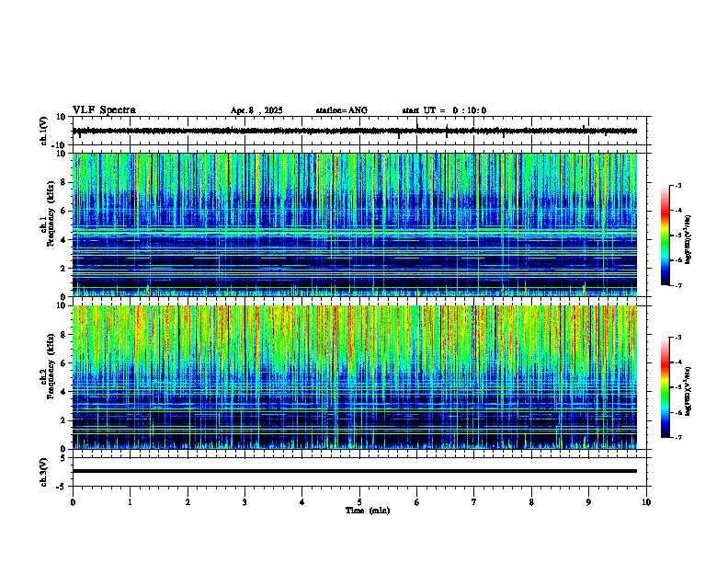The height and width of the screenshot is (563, 728).
Task: Click time axis tick label "1"
Action: 130,502
